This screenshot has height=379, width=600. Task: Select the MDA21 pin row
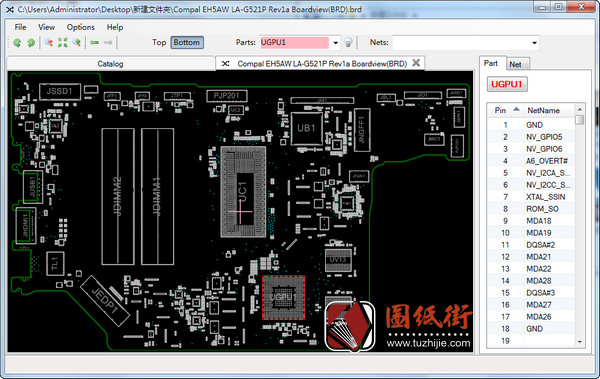click(531, 257)
